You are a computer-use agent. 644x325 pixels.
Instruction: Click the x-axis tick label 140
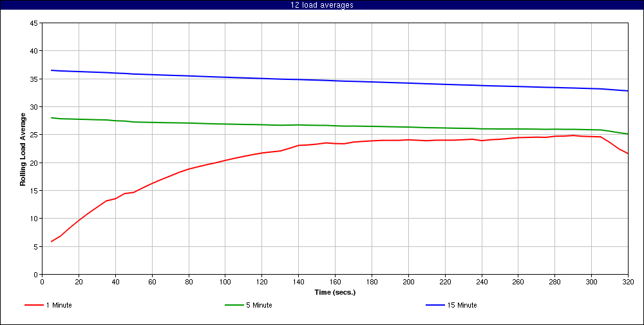(299, 282)
